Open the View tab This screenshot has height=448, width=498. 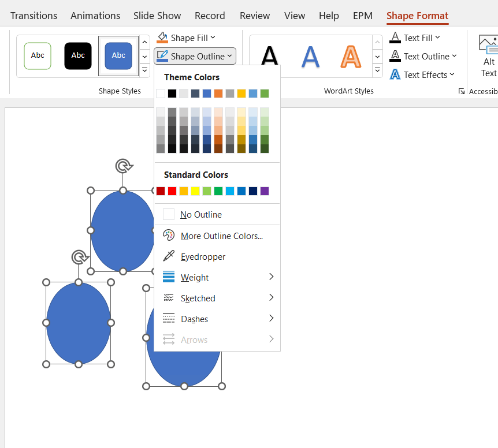[295, 16]
